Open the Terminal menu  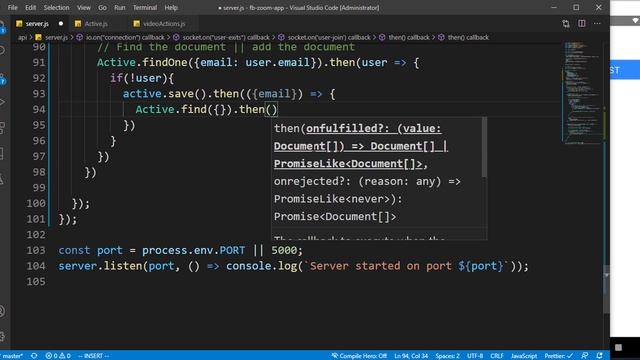click(144, 7)
